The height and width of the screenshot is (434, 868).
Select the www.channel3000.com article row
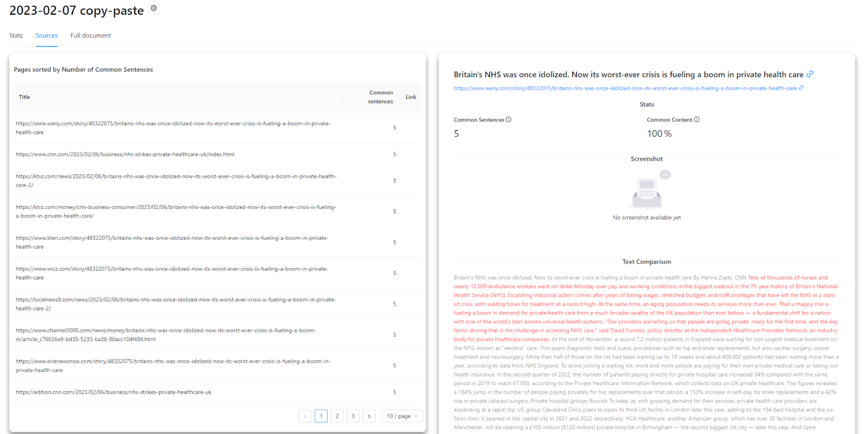218,335
